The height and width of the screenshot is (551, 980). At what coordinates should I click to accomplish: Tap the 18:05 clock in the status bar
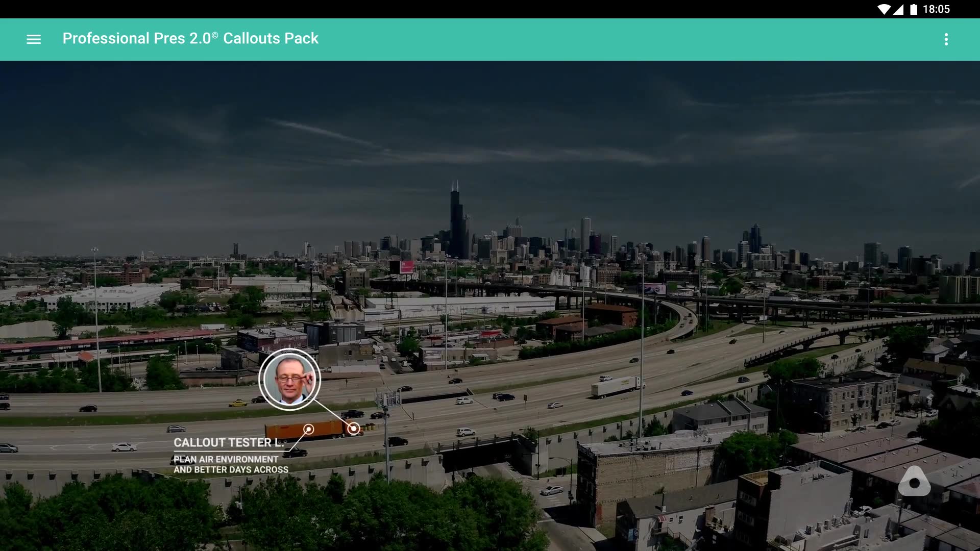tap(936, 9)
